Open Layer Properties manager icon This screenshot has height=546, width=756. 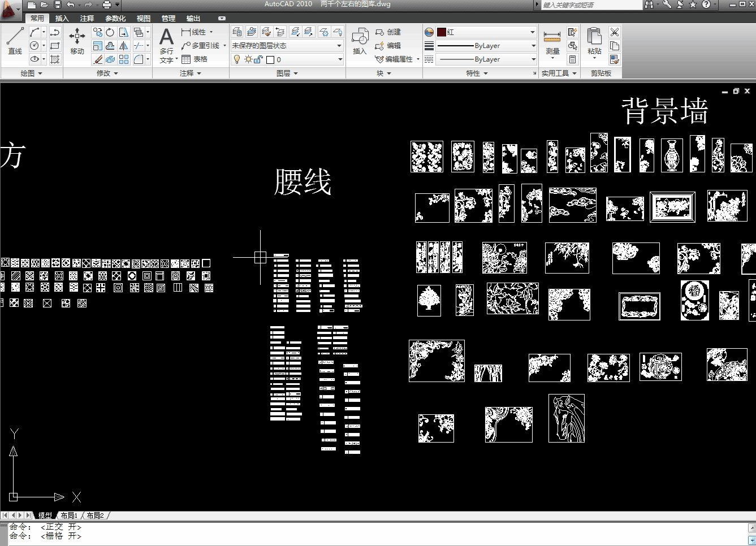pyautogui.click(x=237, y=32)
